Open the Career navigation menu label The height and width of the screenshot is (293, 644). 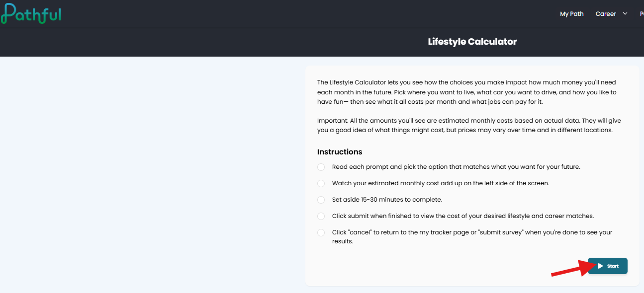(x=606, y=14)
